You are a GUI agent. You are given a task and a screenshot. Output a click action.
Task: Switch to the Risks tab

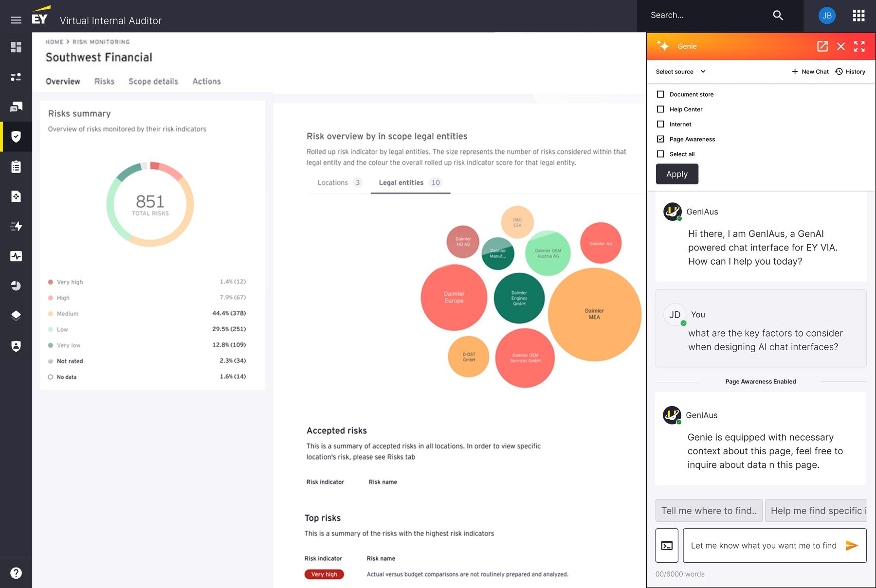pos(104,81)
